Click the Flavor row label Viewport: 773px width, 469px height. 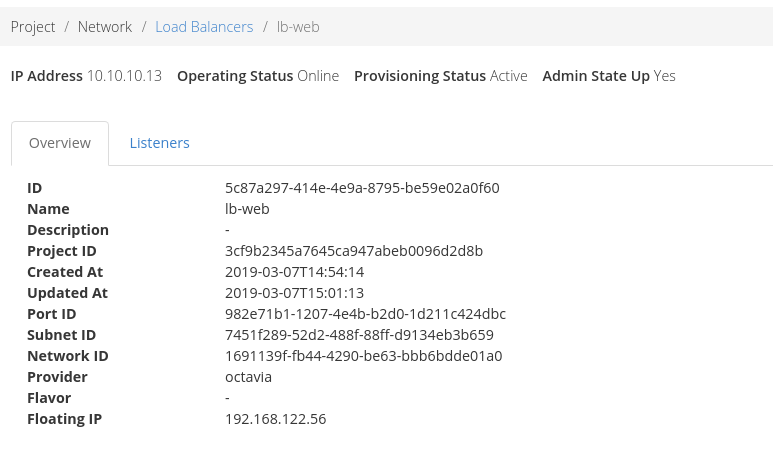click(49, 398)
